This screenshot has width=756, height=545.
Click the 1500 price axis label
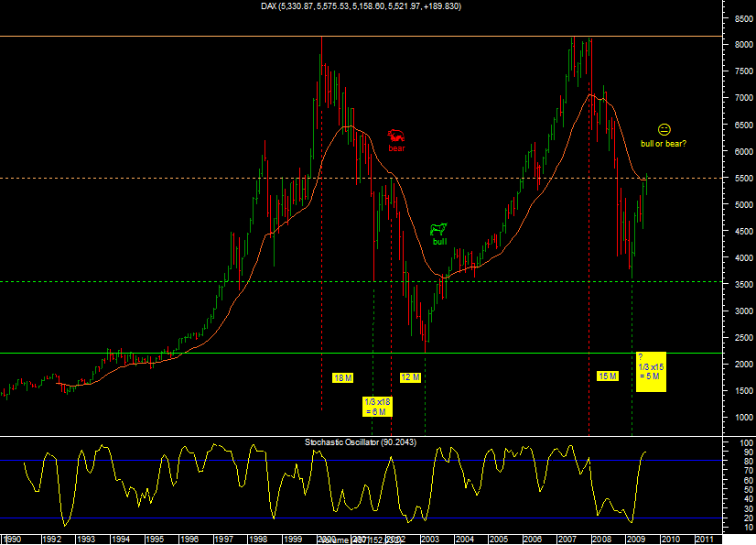pos(744,391)
